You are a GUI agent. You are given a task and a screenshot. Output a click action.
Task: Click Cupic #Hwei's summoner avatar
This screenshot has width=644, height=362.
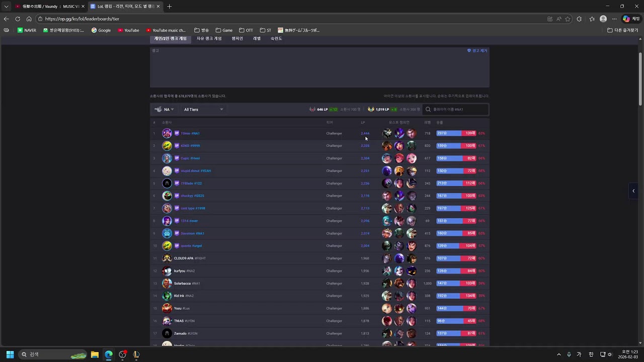pyautogui.click(x=167, y=158)
